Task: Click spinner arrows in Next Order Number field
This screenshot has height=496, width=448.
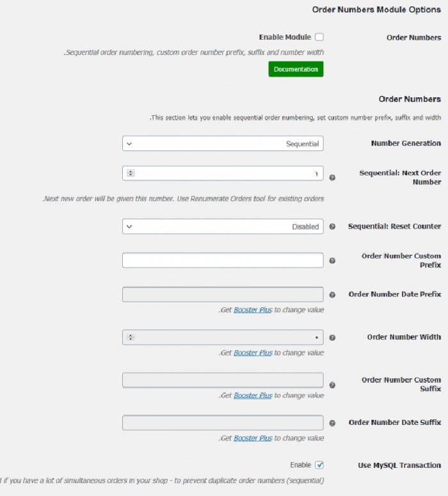Action: point(131,173)
